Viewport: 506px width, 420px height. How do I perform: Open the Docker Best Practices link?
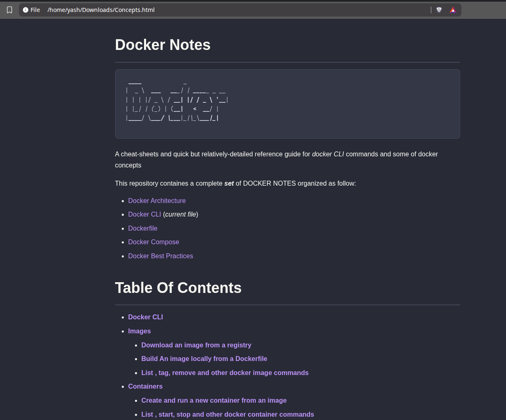(161, 256)
